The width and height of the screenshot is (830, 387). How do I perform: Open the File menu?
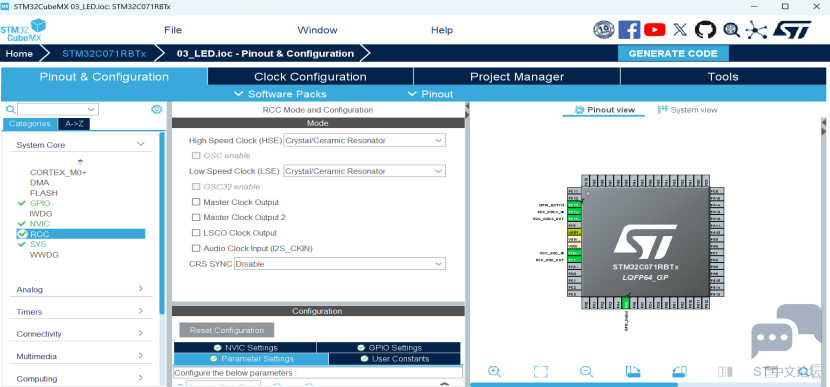pyautogui.click(x=173, y=30)
